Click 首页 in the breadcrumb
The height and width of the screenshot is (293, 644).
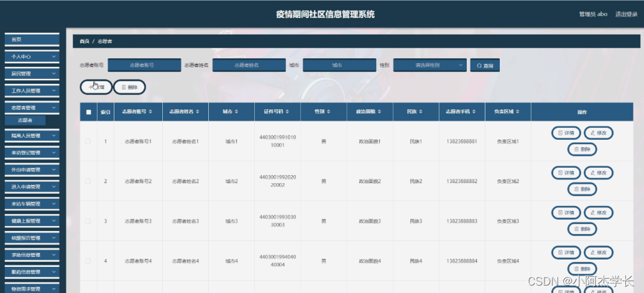pos(84,42)
